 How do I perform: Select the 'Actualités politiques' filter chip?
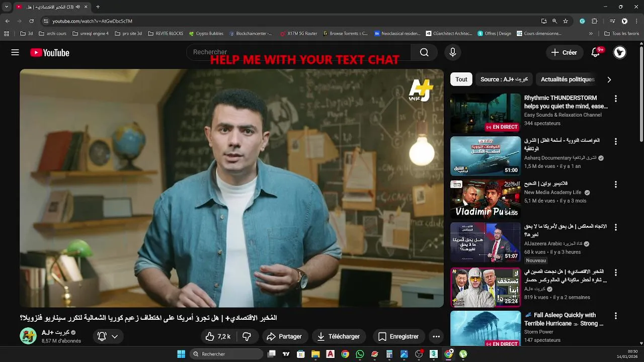coord(568,79)
